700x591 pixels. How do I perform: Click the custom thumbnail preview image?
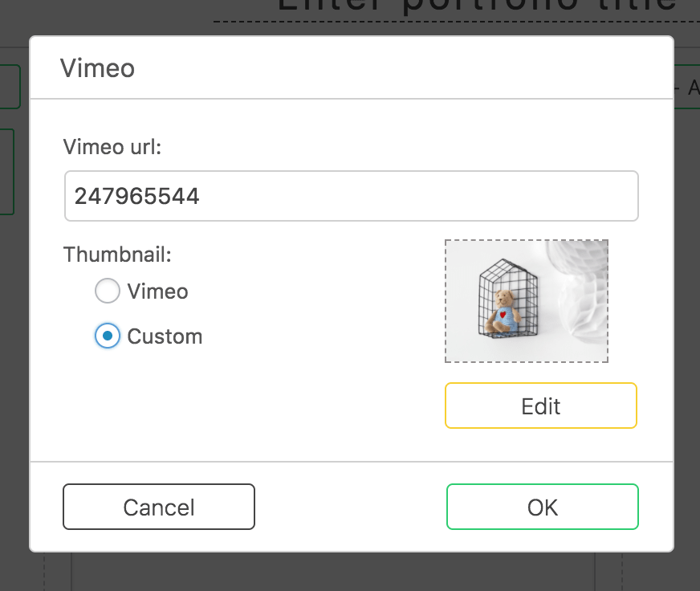coord(527,301)
